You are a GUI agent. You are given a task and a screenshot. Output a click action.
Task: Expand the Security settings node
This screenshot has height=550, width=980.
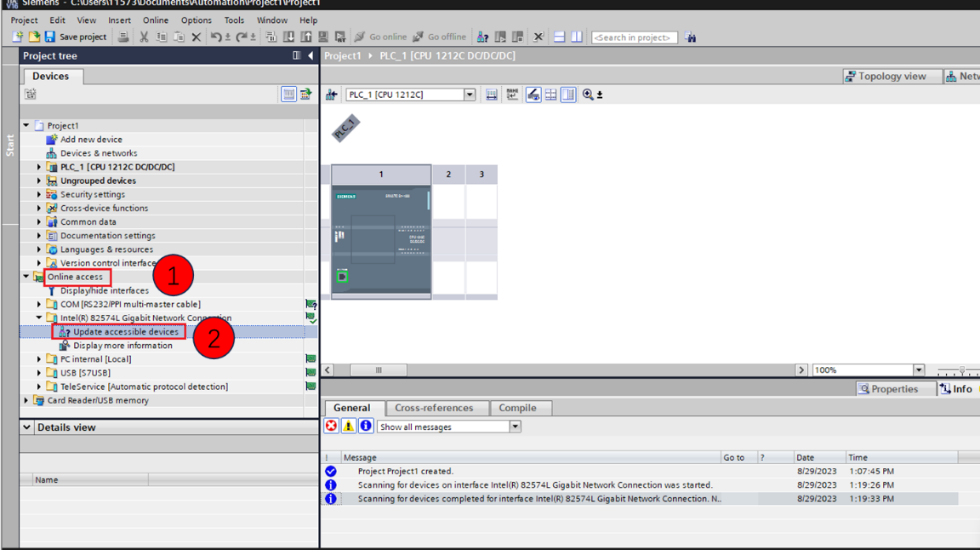click(39, 195)
